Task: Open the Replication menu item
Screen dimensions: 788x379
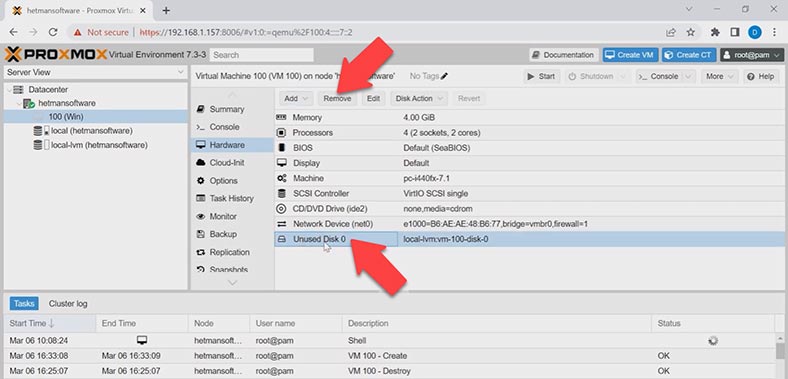Action: click(232, 252)
